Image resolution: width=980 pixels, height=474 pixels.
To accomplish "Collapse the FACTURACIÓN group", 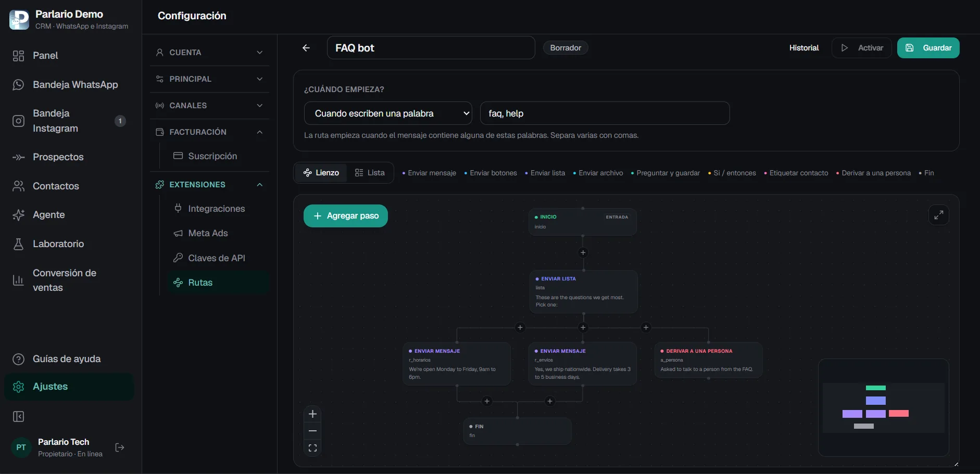I will 209,132.
